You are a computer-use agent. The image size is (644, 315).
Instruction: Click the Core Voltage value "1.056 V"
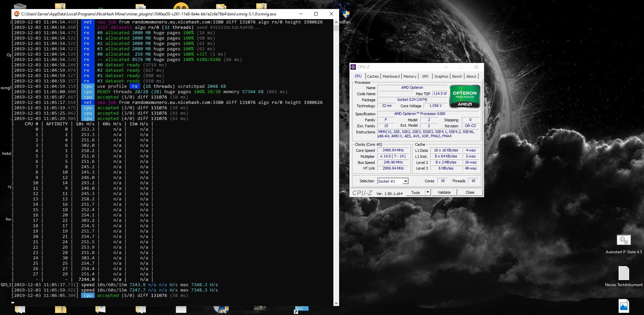tap(435, 106)
